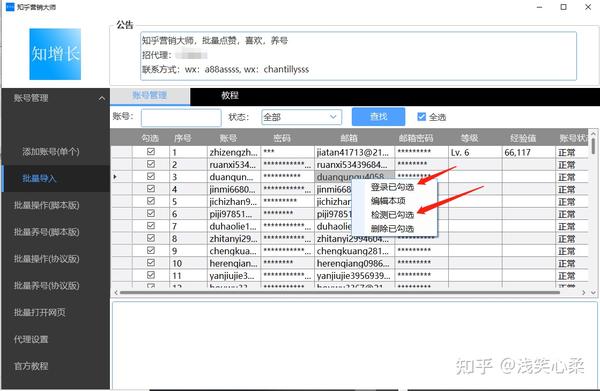The width and height of the screenshot is (600, 391).
Task: Click the 查找 search button
Action: coord(378,117)
